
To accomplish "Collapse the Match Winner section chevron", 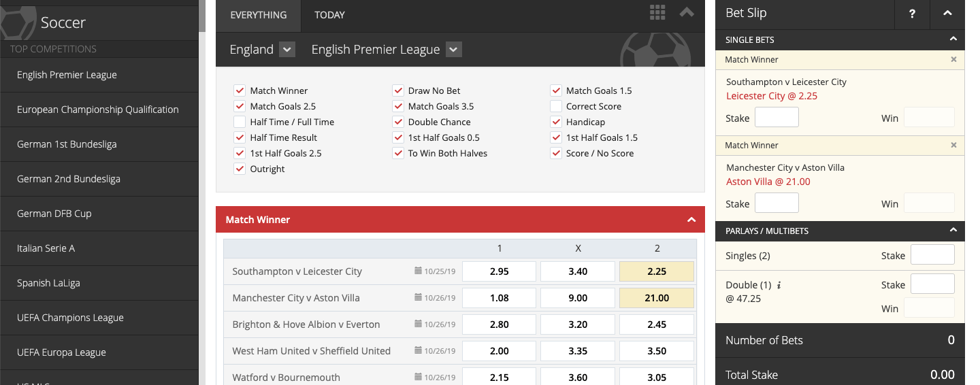I will [x=691, y=220].
